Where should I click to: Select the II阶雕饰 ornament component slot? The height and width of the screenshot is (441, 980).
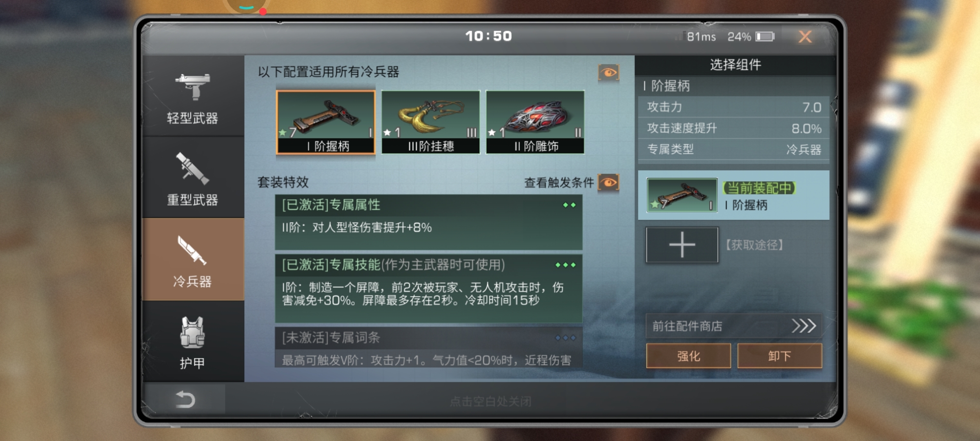click(535, 122)
